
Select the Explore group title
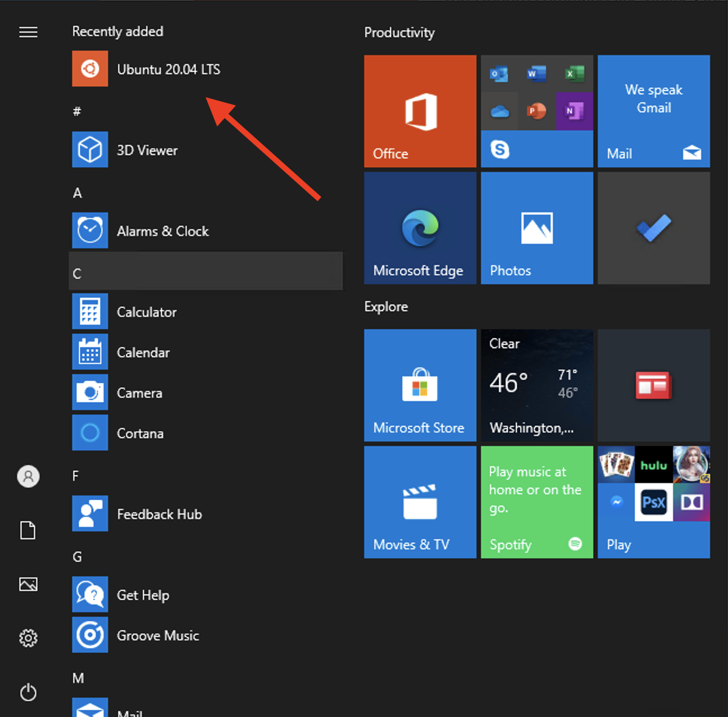[386, 307]
